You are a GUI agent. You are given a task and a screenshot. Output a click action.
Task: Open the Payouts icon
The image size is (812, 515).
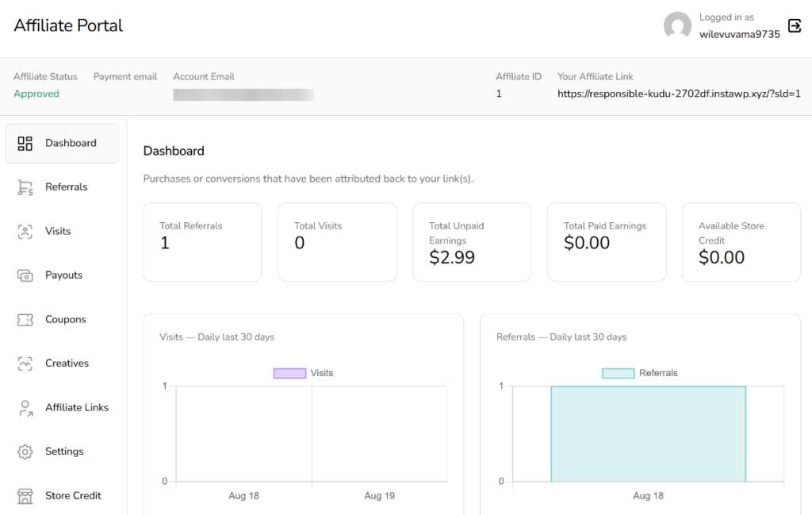pos(25,275)
